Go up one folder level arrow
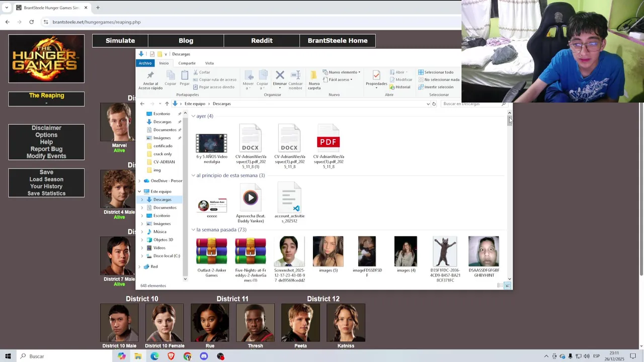Screen dimensions: 644x362 point(167,104)
